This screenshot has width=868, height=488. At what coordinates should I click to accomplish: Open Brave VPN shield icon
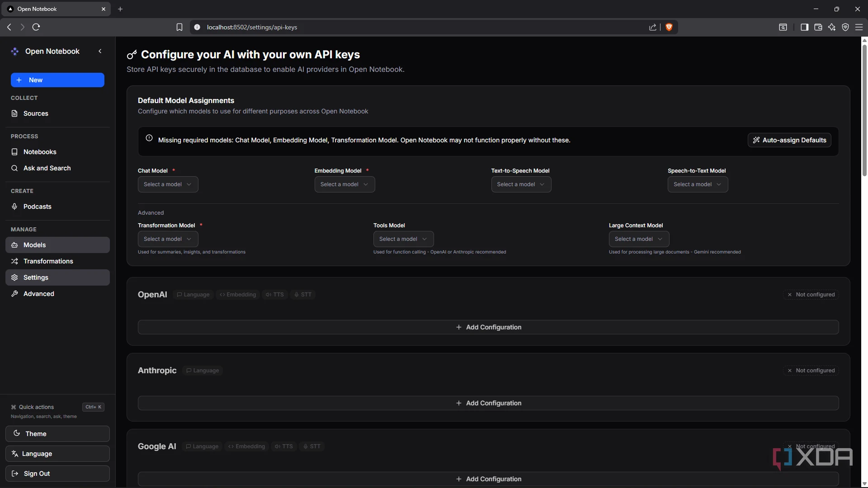coord(845,27)
